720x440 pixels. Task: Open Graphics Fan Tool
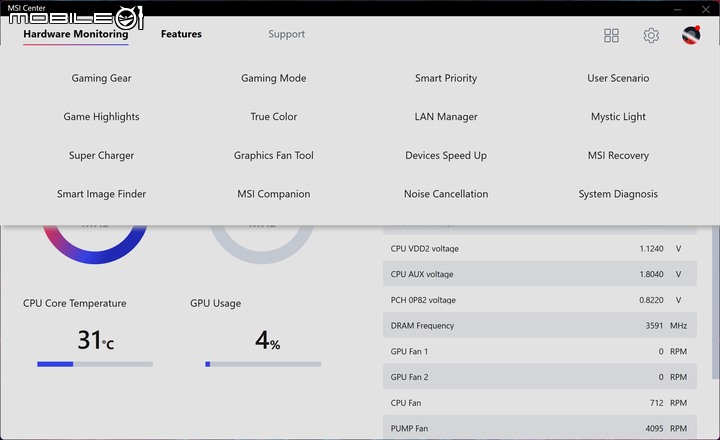coord(274,155)
